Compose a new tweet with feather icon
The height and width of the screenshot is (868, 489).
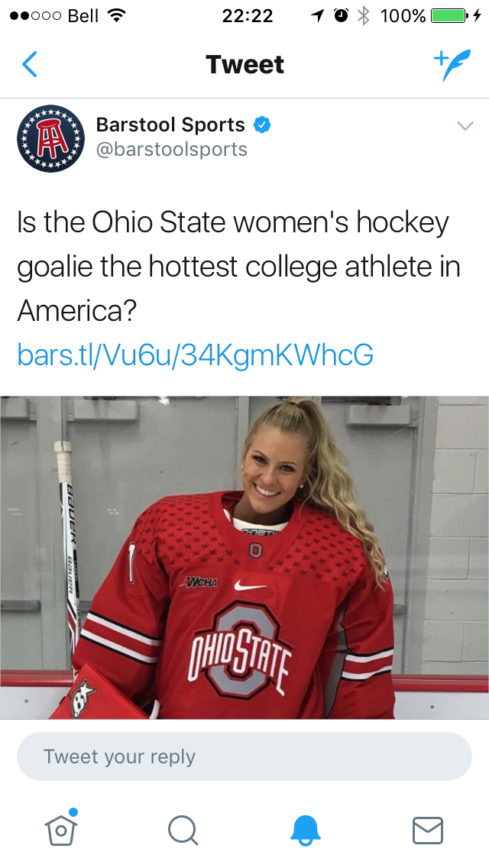click(452, 65)
